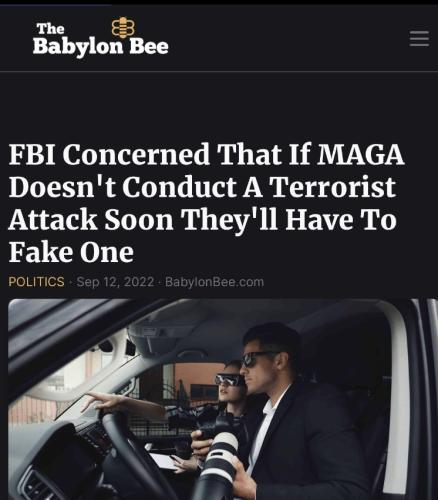Select the Sep 12, 2022 date text
Viewport: 438px width, 500px height.
click(x=115, y=282)
